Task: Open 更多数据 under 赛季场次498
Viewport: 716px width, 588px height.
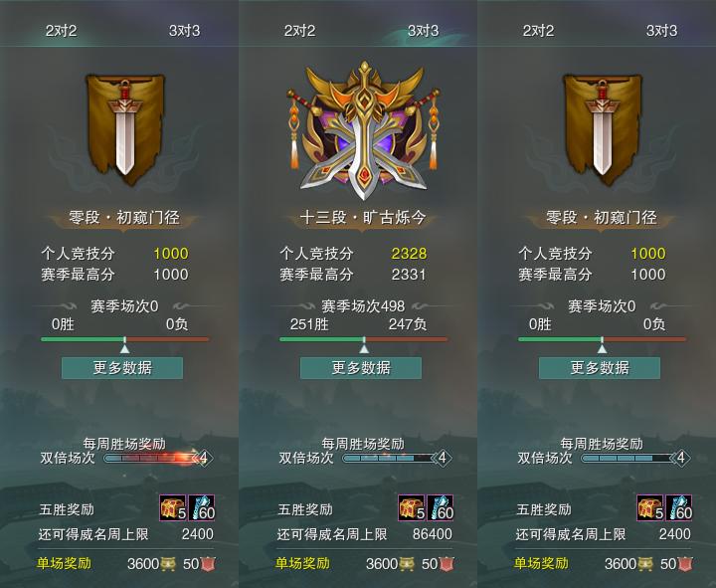Action: (x=361, y=368)
